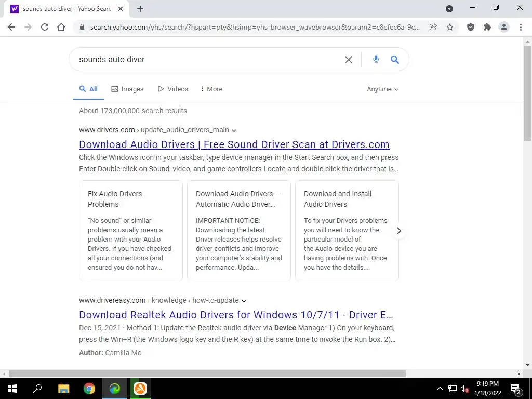Click the 'About 173,000,000 search results' text
Screen dimensions: 532x399
(133, 111)
